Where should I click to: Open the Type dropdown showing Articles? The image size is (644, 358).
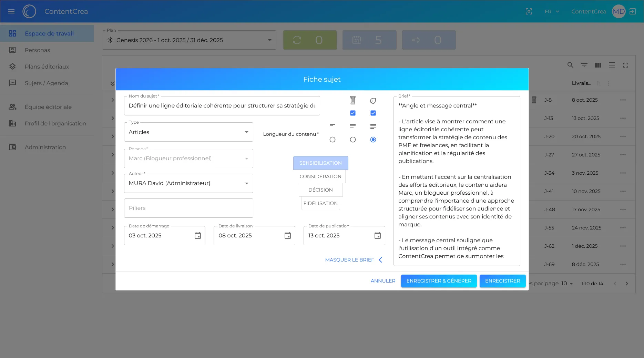click(x=188, y=132)
